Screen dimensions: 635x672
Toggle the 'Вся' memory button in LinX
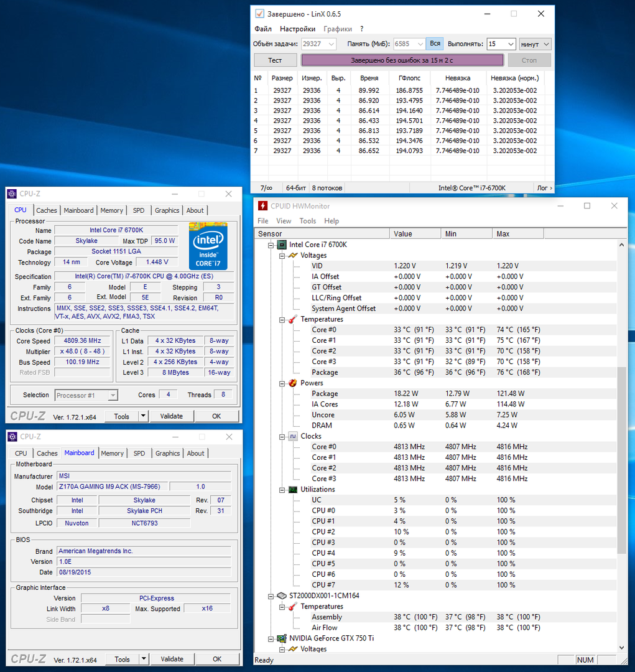[x=435, y=44]
